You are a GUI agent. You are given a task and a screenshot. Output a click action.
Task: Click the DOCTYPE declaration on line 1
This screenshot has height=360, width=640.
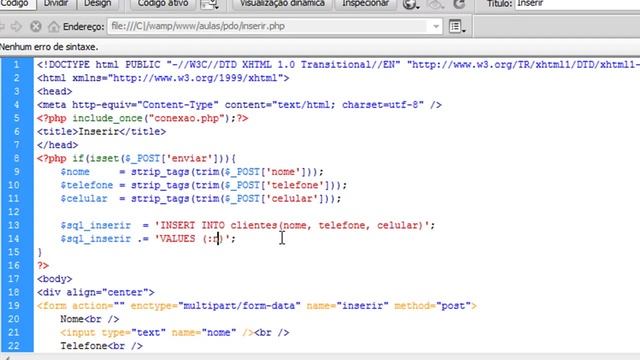click(x=338, y=65)
